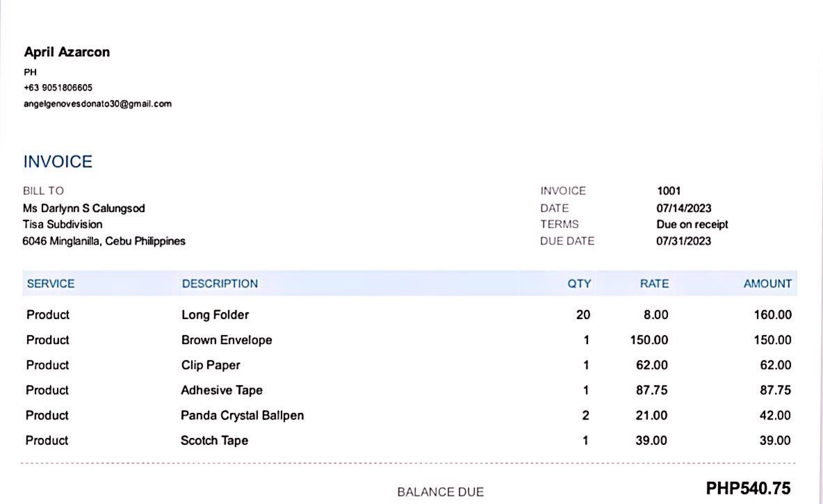Click the Brown Envelope line item
Image resolution: width=823 pixels, height=504 pixels.
click(227, 340)
